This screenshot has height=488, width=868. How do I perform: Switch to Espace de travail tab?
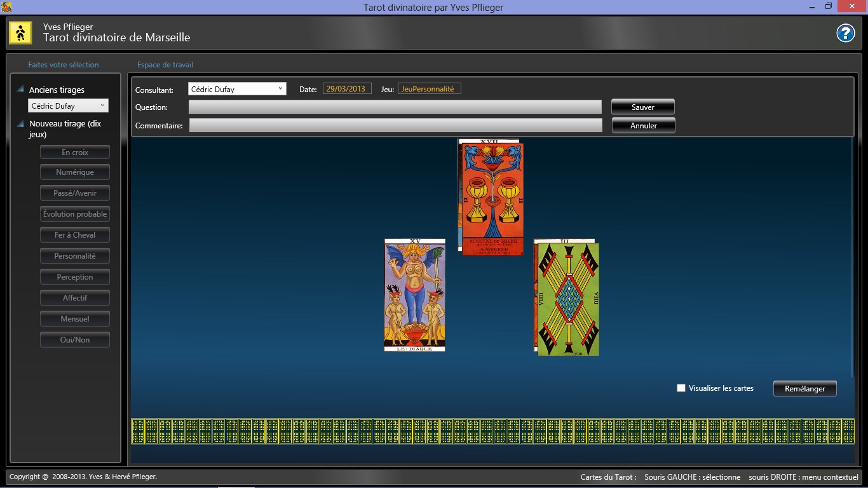click(165, 65)
